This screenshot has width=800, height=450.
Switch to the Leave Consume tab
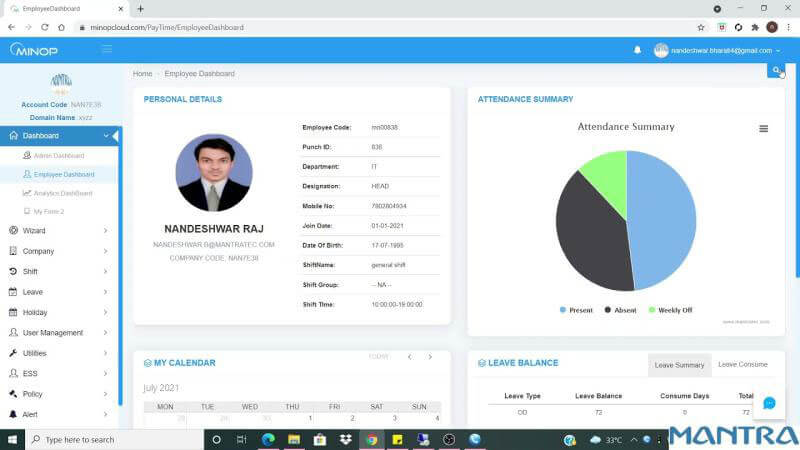pyautogui.click(x=742, y=365)
